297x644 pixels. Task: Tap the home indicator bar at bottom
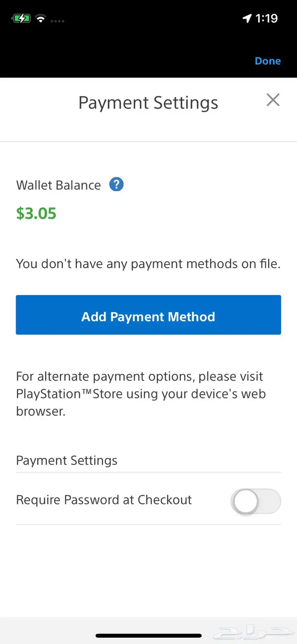tap(148, 636)
